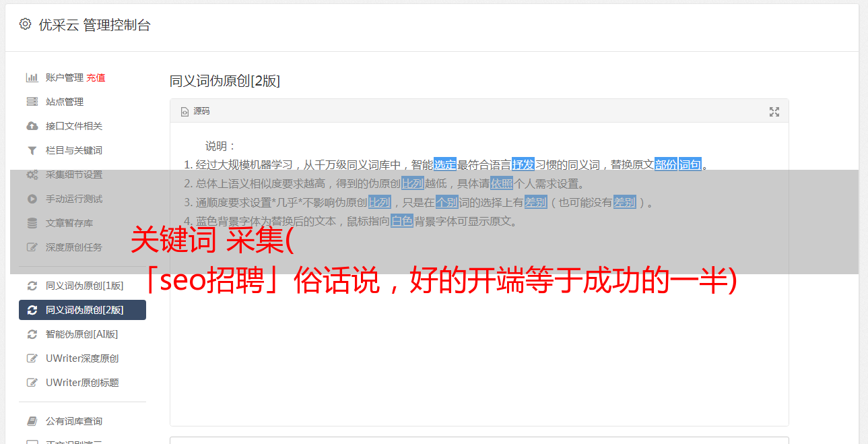Image resolution: width=868 pixels, height=444 pixels.
Task: Click the 源码 source code icon
Action: (185, 112)
